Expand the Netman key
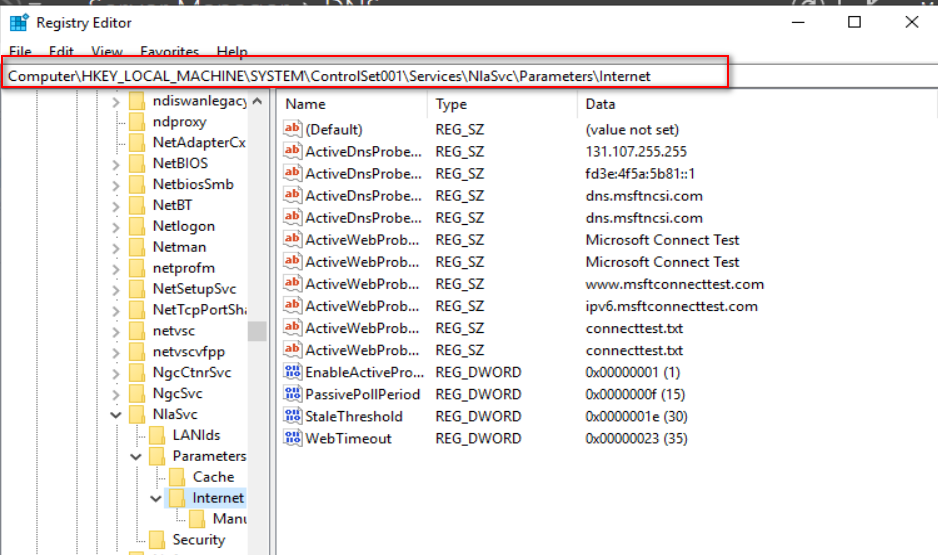This screenshot has height=555, width=938. [115, 248]
